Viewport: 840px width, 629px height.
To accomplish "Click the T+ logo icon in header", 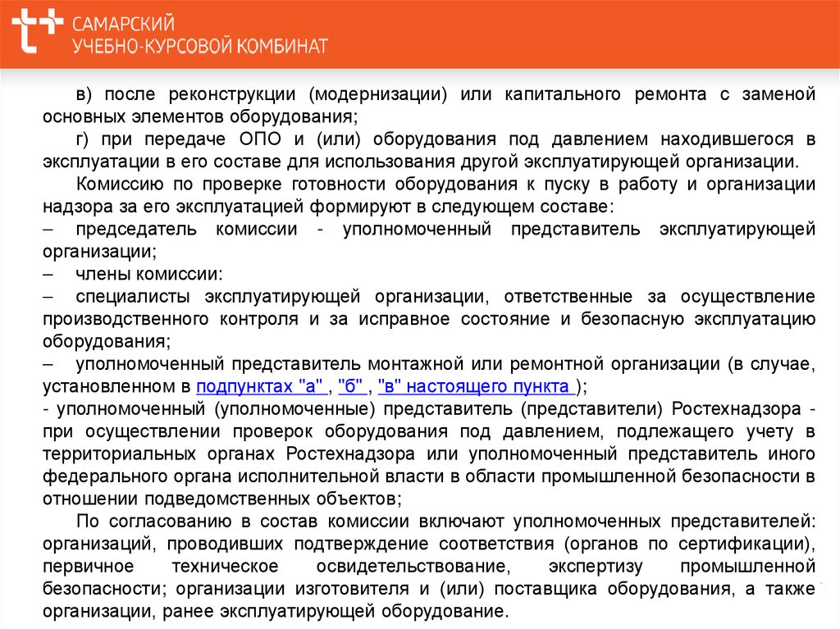I will [38, 31].
